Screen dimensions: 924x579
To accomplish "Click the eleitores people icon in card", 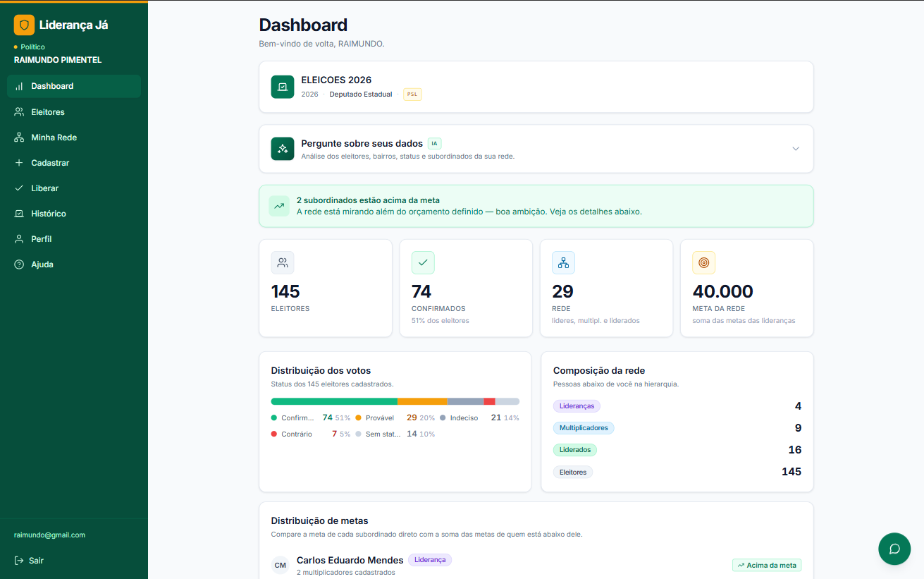I will [x=283, y=262].
